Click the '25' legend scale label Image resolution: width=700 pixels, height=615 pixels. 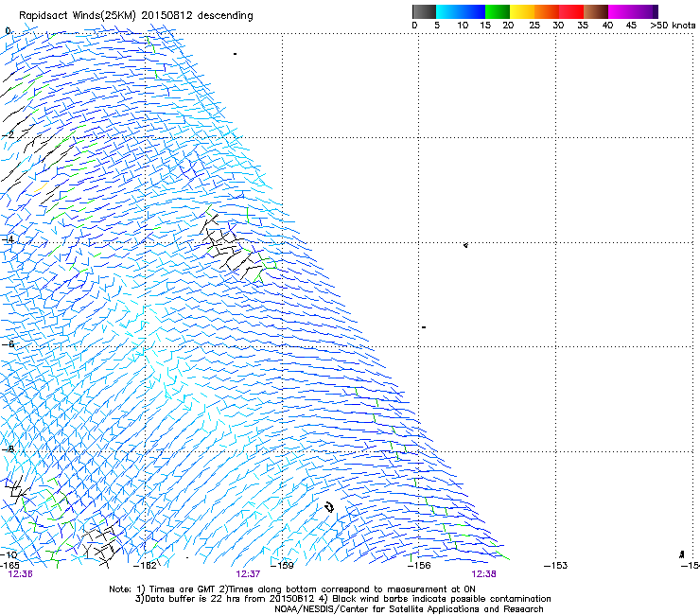pos(534,26)
